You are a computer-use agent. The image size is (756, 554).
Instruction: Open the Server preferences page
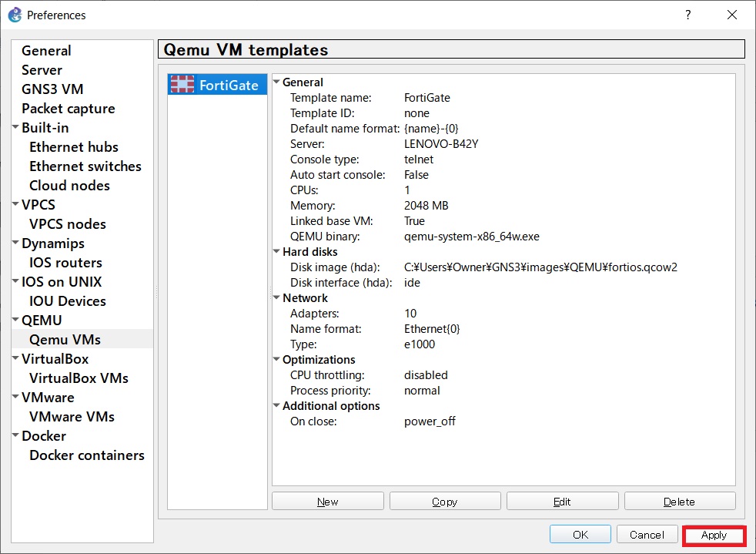click(x=42, y=70)
